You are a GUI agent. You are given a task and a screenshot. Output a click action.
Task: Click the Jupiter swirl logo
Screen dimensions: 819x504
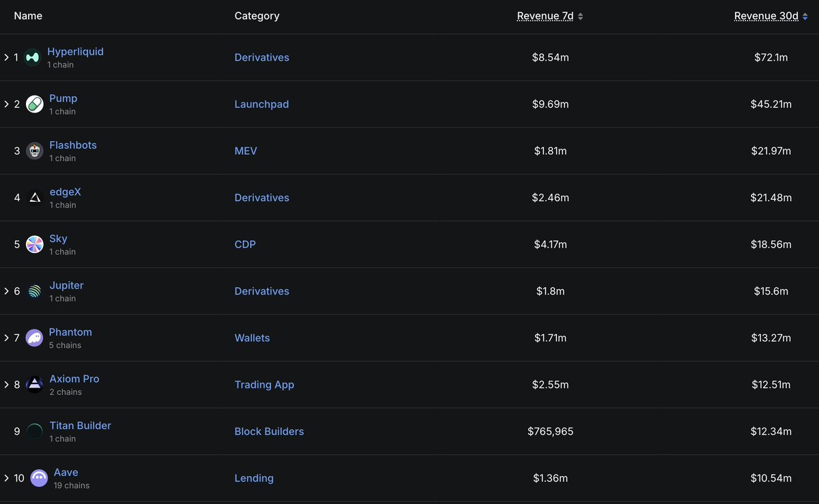click(35, 291)
